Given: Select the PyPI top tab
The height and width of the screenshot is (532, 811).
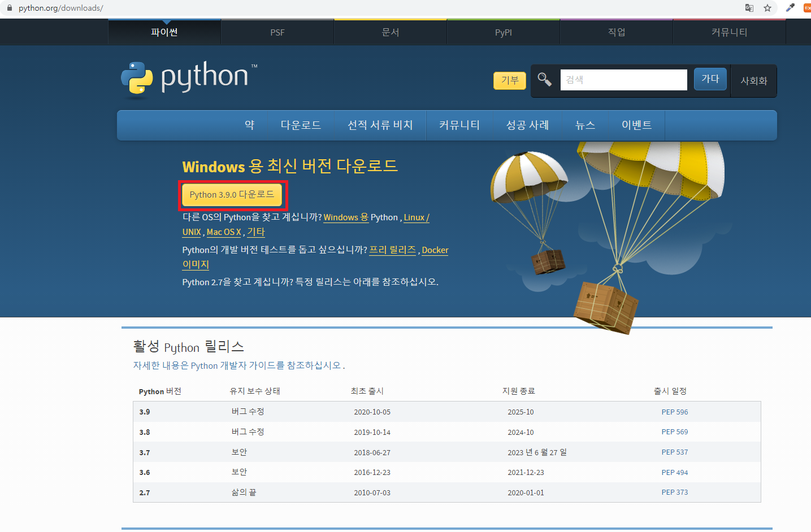Looking at the screenshot, I should 504,32.
